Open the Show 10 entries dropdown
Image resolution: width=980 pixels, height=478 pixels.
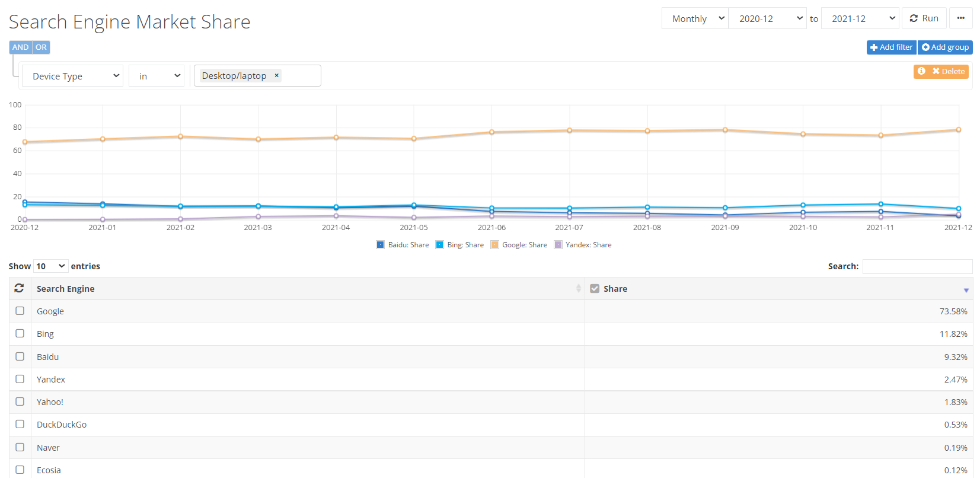point(50,266)
